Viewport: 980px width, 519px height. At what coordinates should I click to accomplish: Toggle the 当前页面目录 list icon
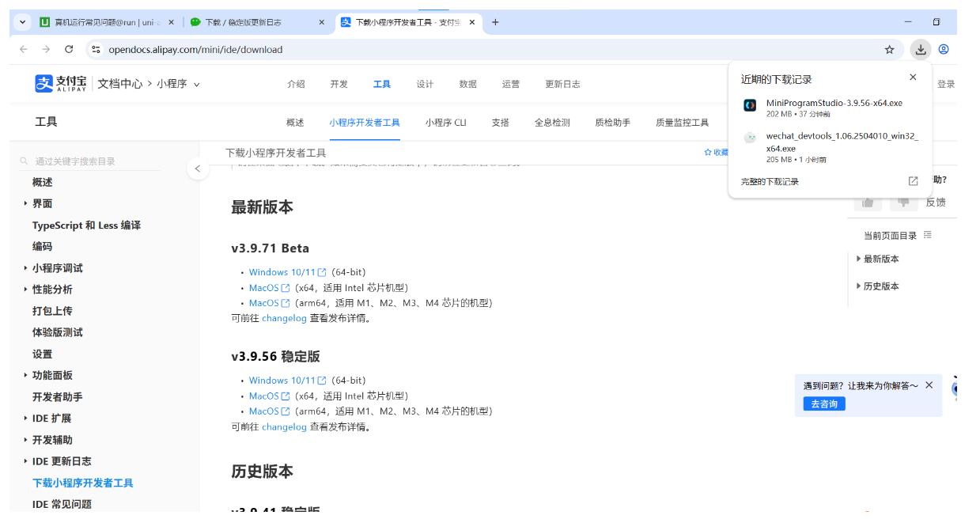pyautogui.click(x=928, y=235)
